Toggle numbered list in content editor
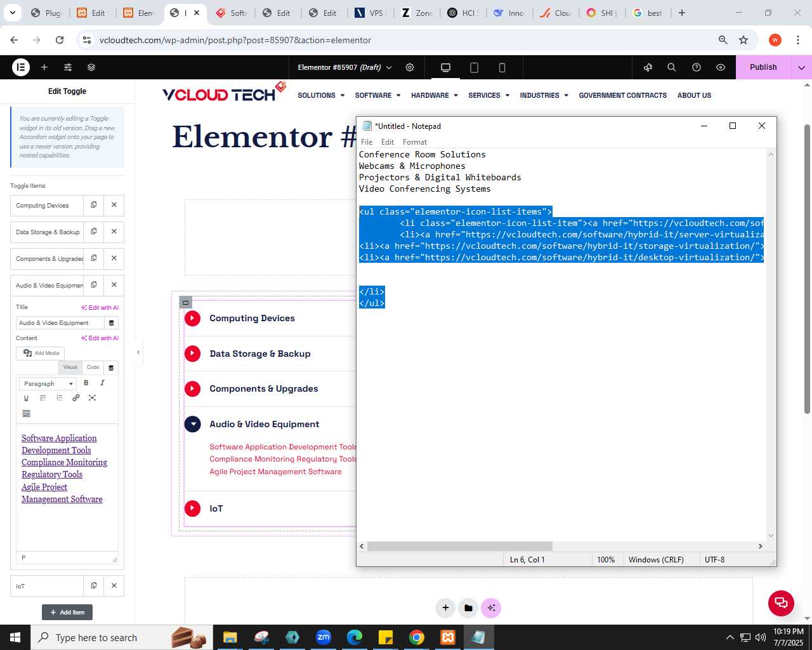The image size is (812, 650). coord(59,398)
